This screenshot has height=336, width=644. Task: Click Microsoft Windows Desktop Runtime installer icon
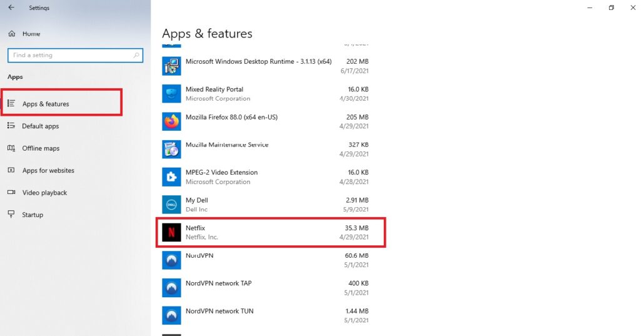(x=171, y=66)
